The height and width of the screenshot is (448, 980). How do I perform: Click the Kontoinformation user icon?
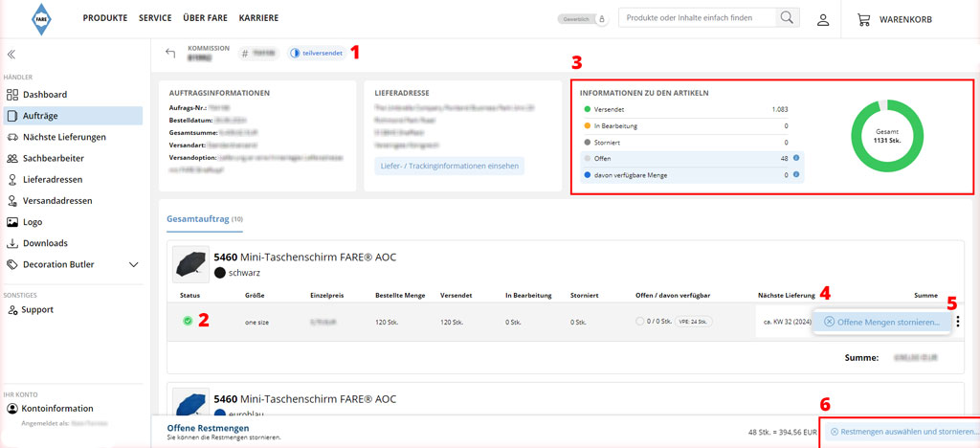pos(11,409)
